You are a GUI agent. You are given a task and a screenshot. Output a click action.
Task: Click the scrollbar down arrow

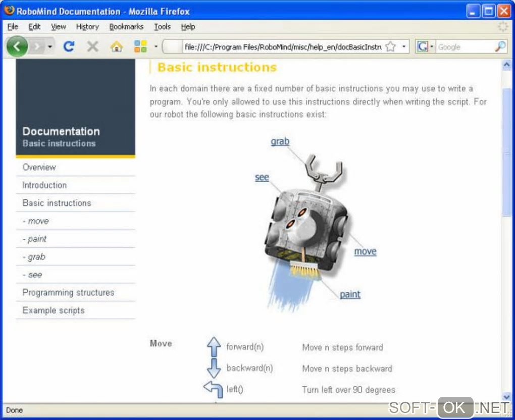pyautogui.click(x=506, y=396)
